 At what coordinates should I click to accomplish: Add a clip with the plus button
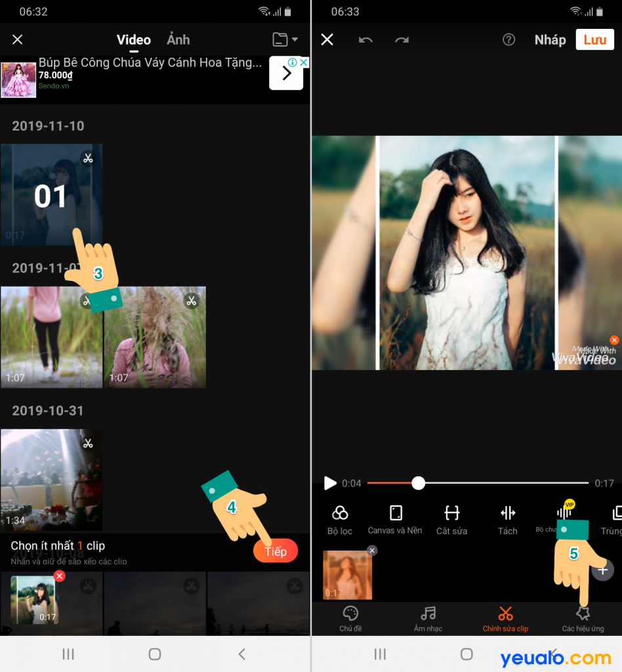[x=603, y=570]
